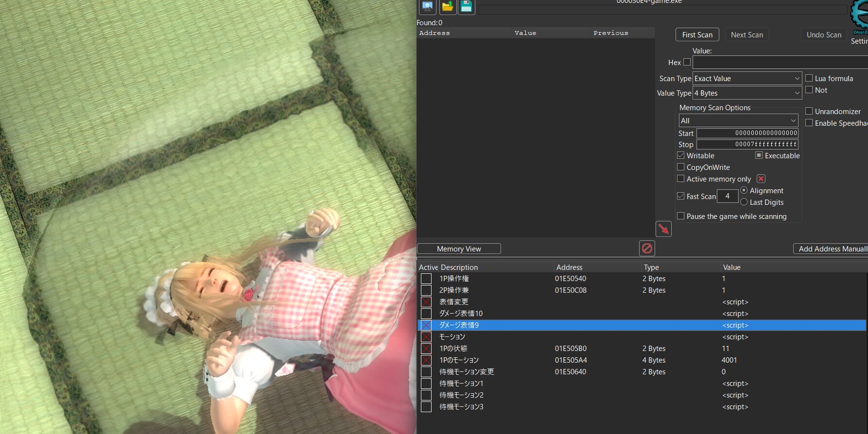Image resolution: width=868 pixels, height=434 pixels.
Task: Open the Value Type dropdown
Action: 746,93
